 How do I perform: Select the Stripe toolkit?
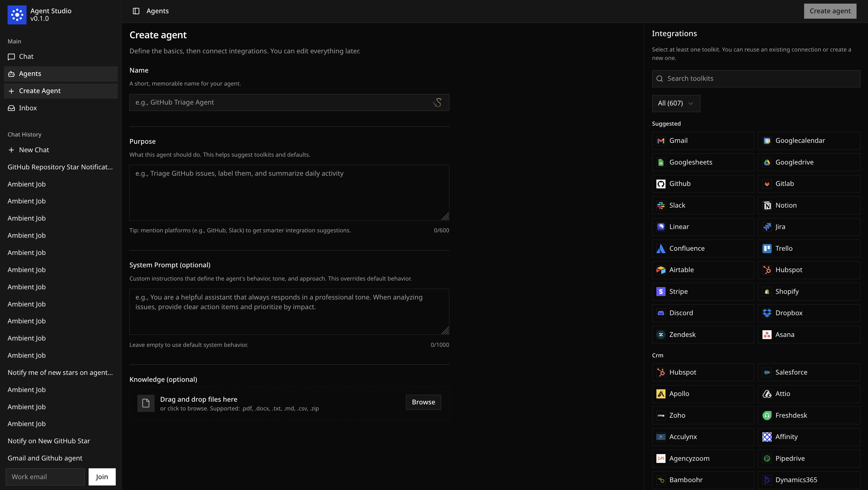click(703, 291)
